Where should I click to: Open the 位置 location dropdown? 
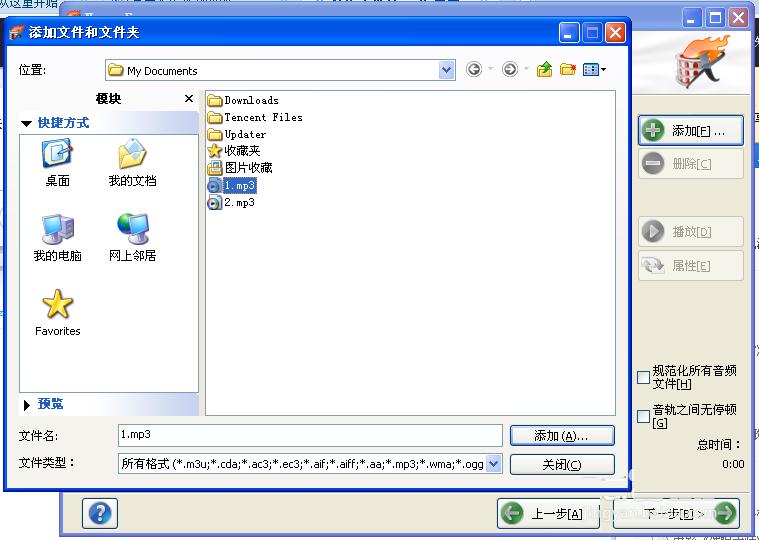tap(446, 70)
